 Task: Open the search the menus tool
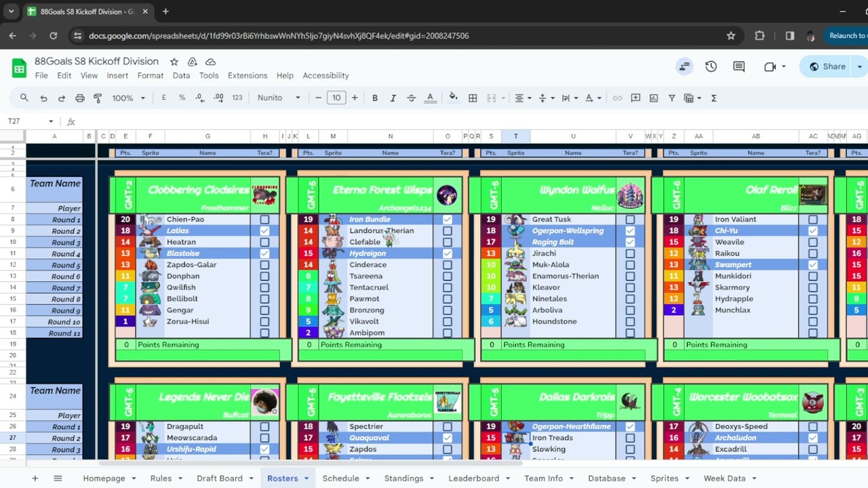24,98
